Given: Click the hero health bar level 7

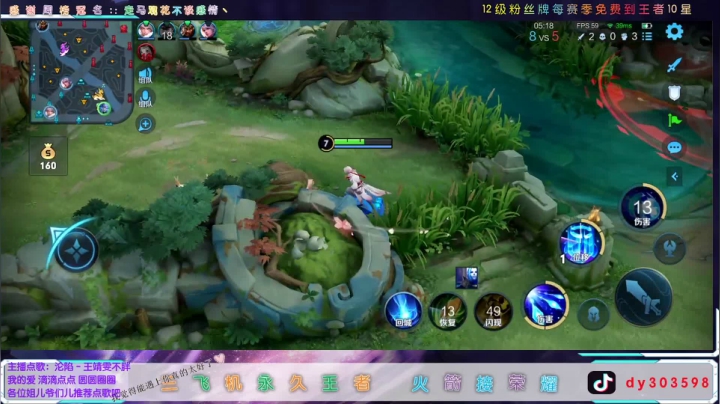Looking at the screenshot, I should [356, 144].
